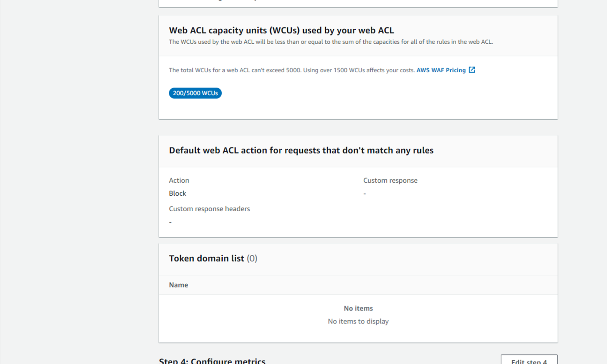
Task: Click the Custom response headers label
Action: [x=209, y=209]
